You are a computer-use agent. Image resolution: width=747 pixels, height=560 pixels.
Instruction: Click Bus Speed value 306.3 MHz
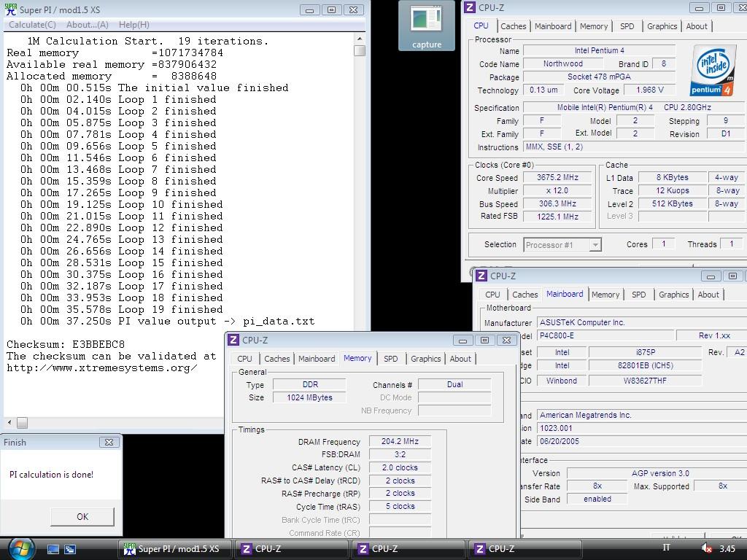tap(557, 204)
